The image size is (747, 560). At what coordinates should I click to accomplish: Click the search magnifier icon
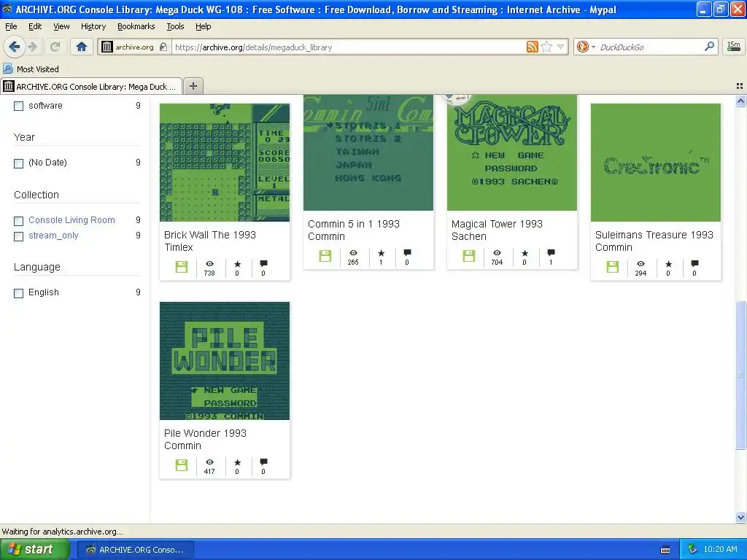pos(709,46)
